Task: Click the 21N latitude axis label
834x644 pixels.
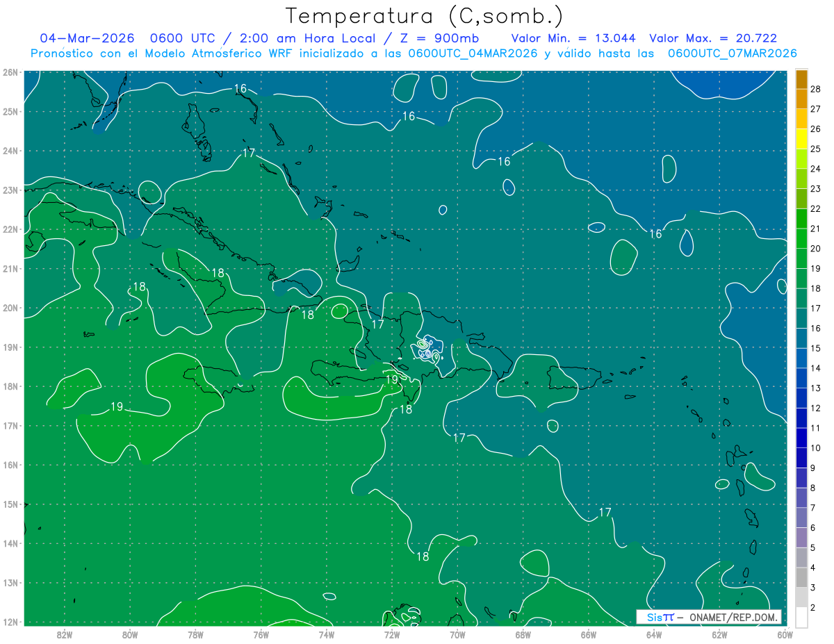Action: point(10,268)
